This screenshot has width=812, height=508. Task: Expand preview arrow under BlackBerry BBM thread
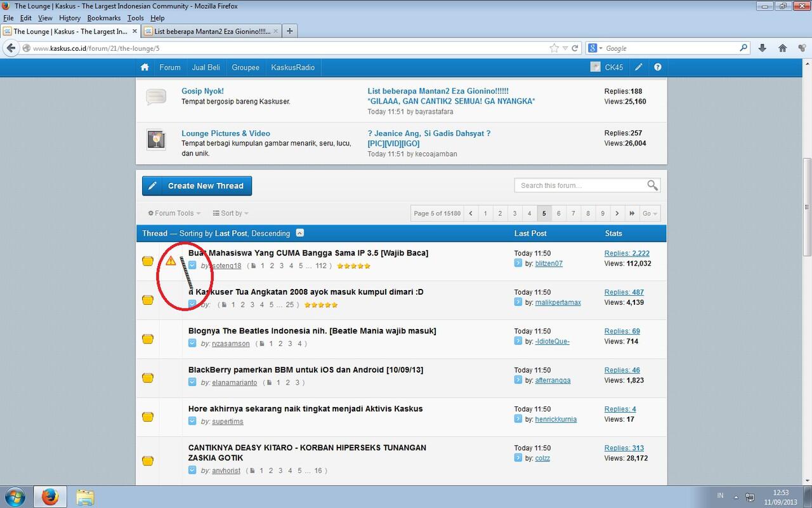pos(192,382)
